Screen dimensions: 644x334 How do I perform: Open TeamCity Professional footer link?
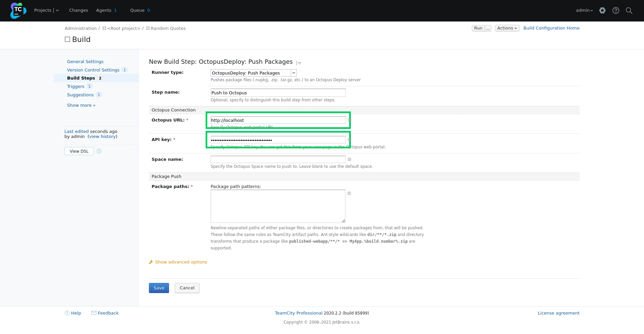point(299,313)
